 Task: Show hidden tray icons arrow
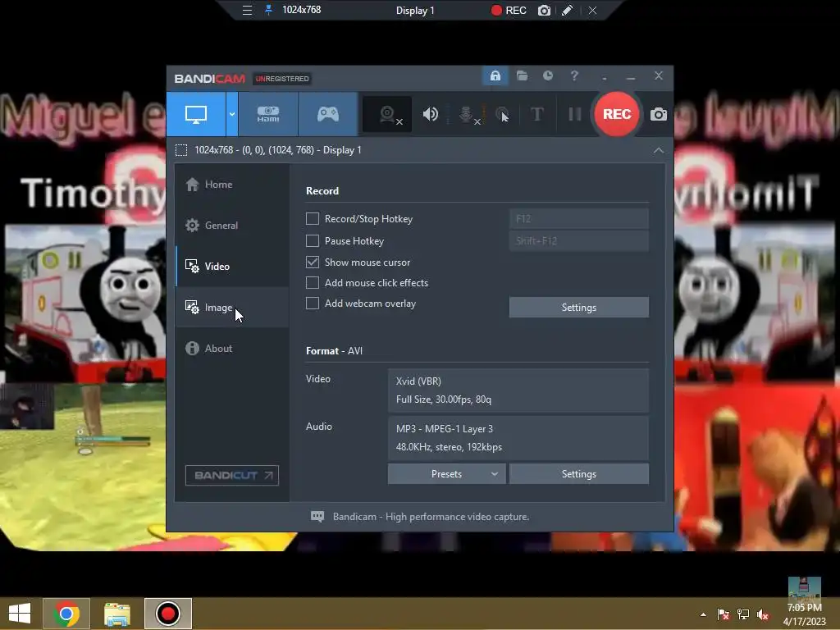click(703, 614)
